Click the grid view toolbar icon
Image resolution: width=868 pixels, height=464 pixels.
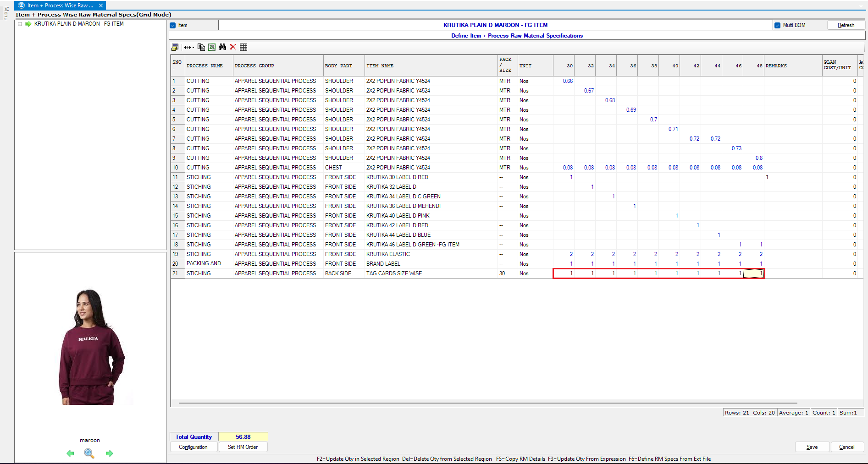243,47
